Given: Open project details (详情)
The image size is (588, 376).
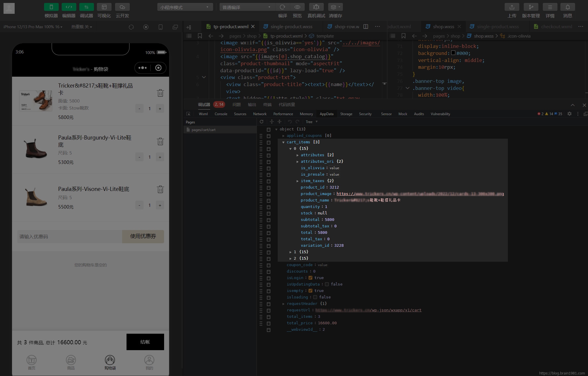Looking at the screenshot, I should 550,7.
